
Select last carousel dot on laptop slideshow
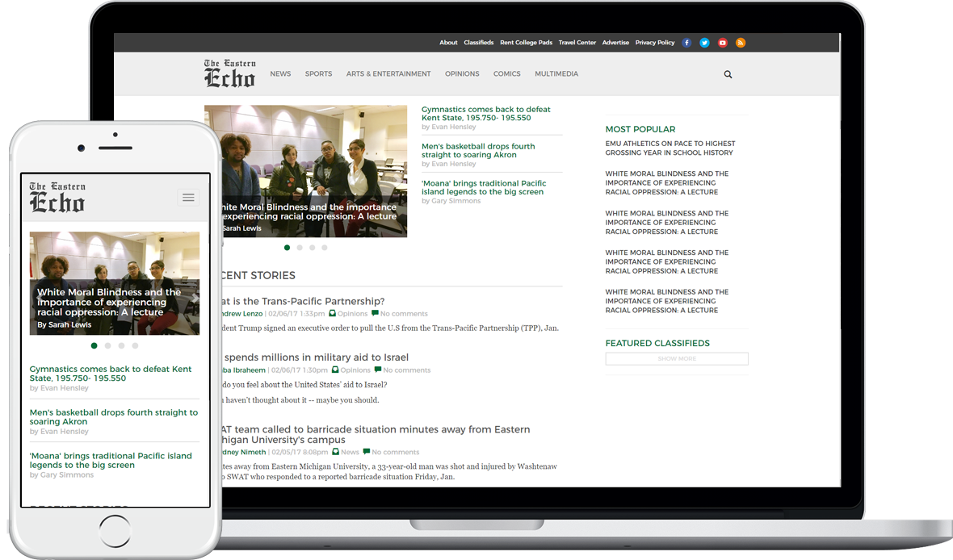325,248
